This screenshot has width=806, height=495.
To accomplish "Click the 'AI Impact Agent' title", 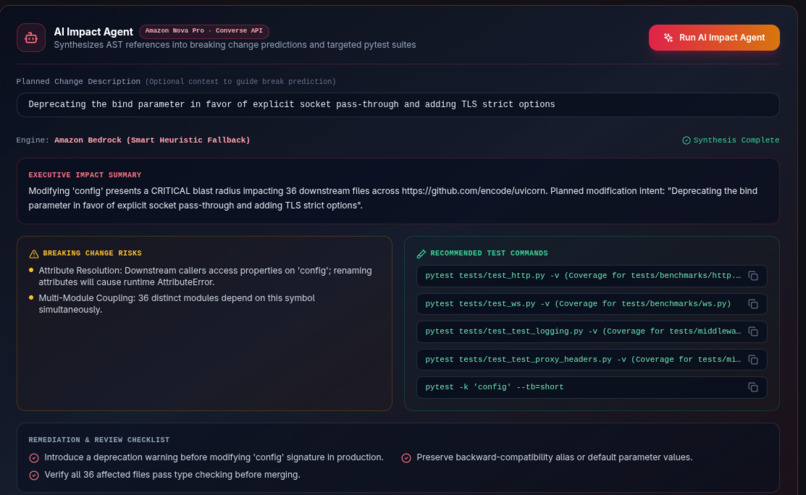I will (x=94, y=31).
